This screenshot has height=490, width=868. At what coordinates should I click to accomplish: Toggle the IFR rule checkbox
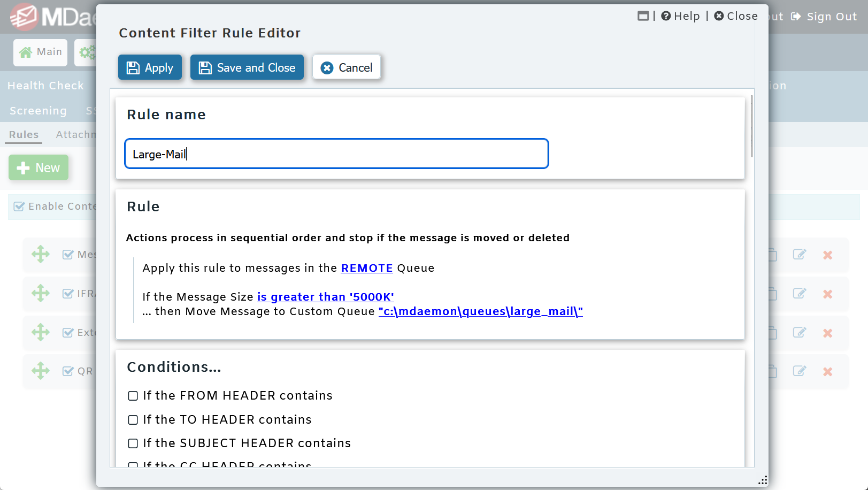(x=68, y=294)
